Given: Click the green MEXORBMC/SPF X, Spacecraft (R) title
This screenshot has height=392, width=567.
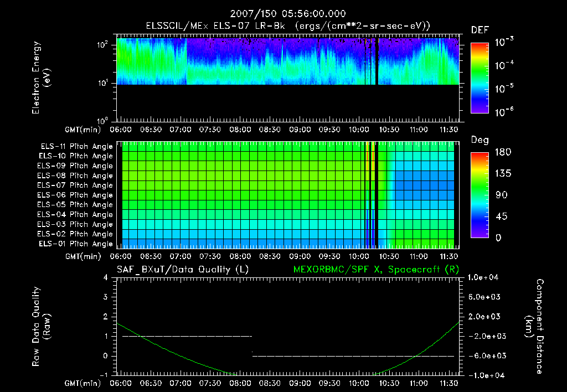Looking at the screenshot, I should point(376,270).
